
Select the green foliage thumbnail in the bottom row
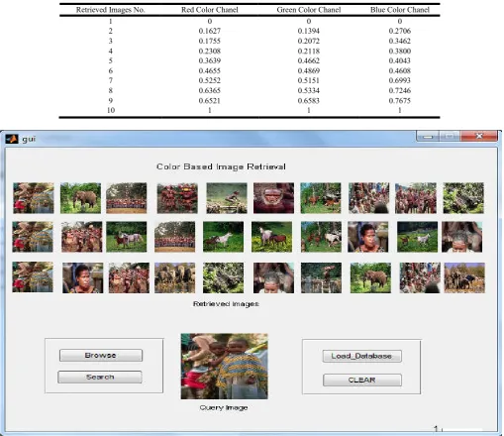223,277
